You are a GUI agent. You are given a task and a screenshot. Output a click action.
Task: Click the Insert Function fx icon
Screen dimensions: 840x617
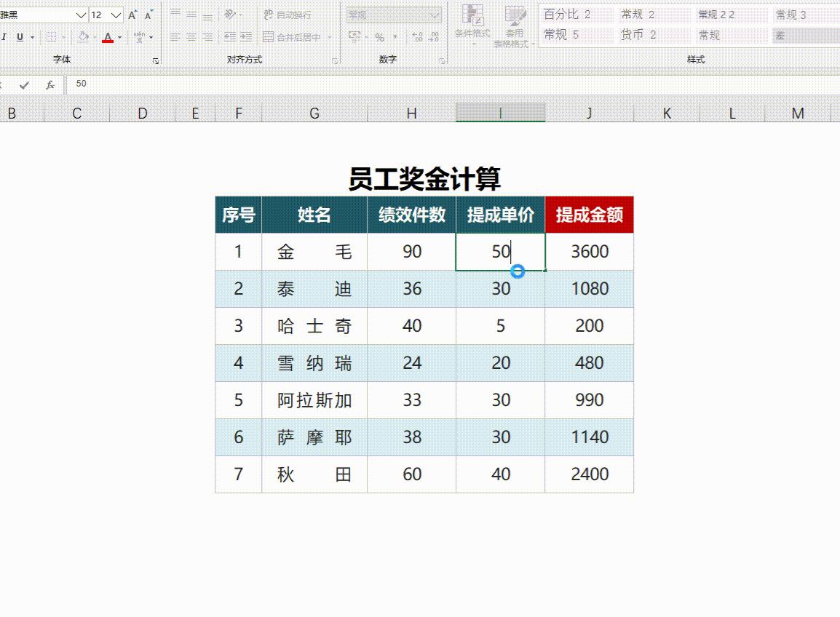(49, 84)
